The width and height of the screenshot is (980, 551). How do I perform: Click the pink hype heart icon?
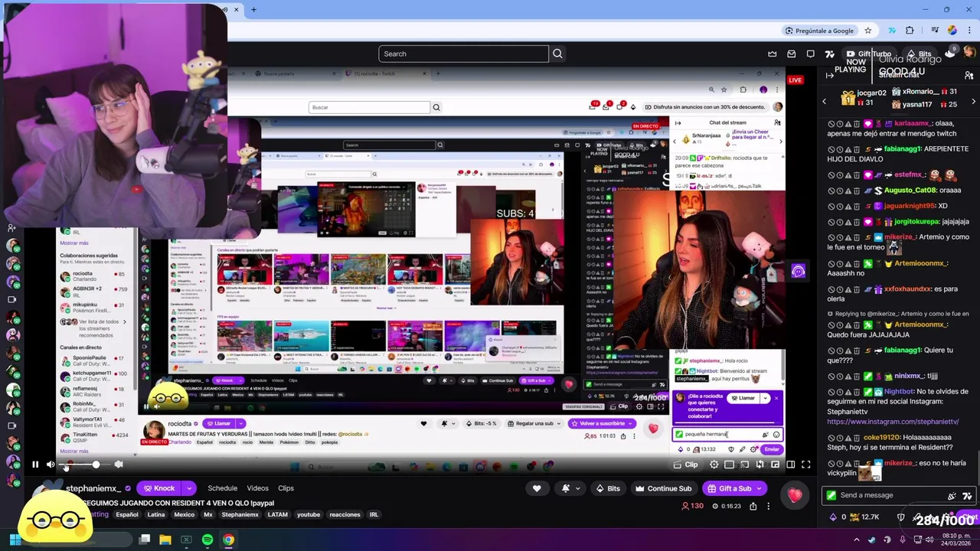(x=795, y=496)
